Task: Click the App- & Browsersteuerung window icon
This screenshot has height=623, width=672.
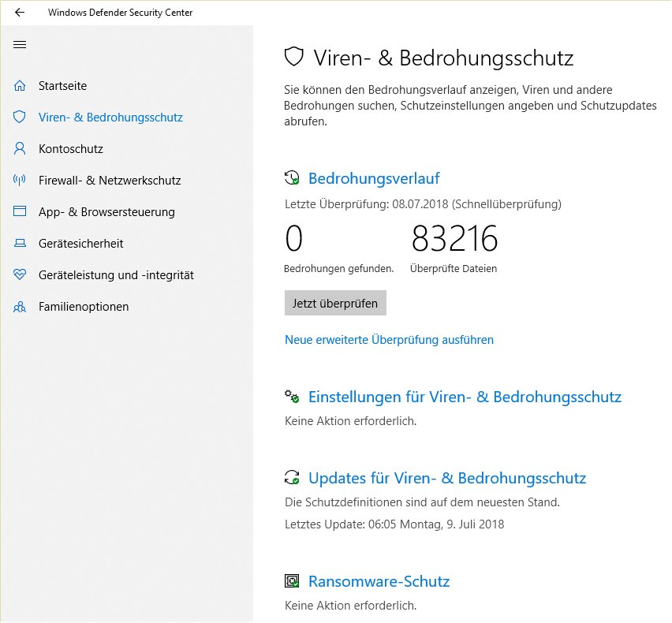Action: (x=20, y=211)
